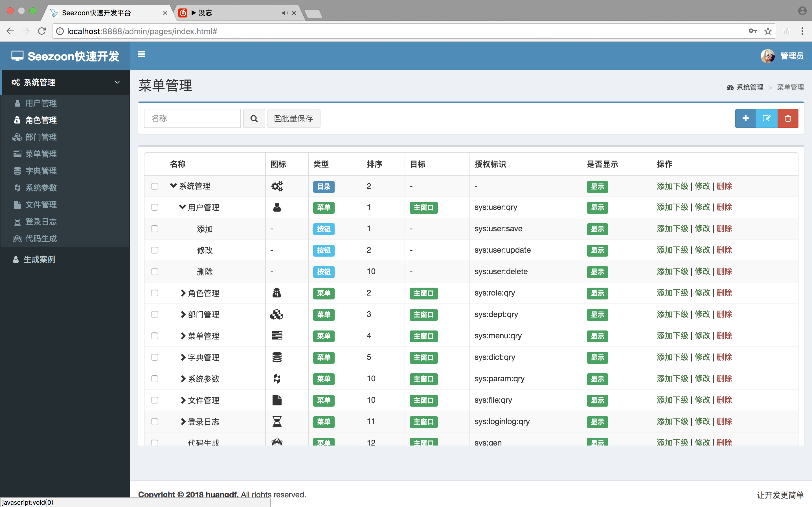The image size is (812, 507).
Task: Check the 删除 button row checkbox
Action: coord(154,272)
